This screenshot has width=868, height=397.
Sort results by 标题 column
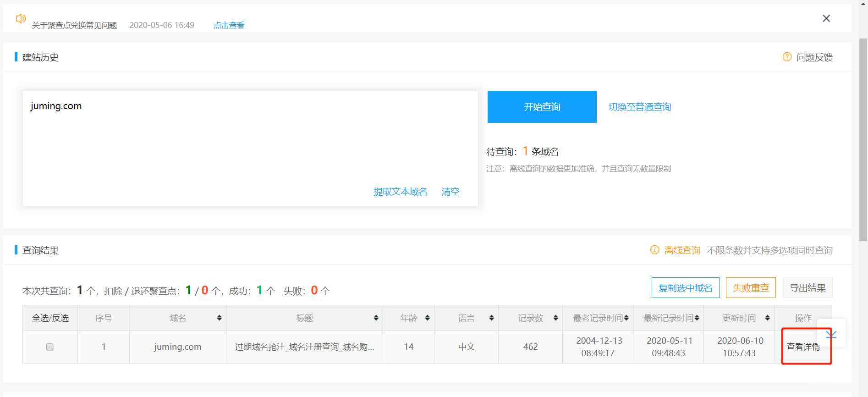376,318
